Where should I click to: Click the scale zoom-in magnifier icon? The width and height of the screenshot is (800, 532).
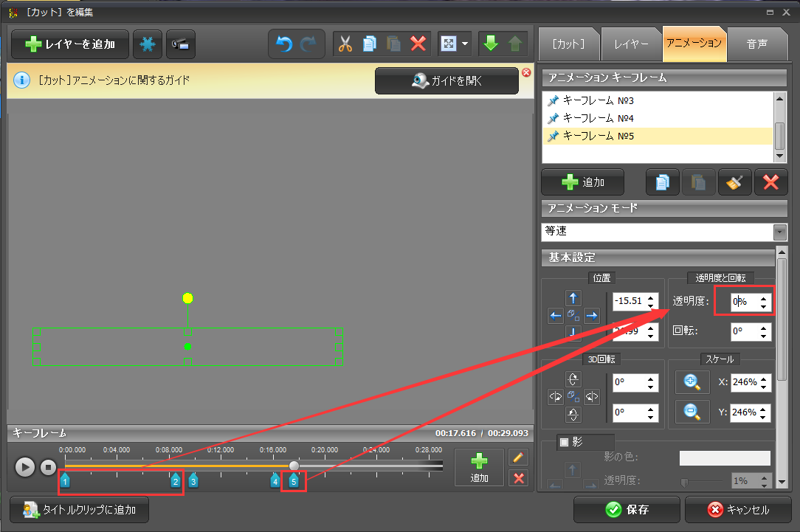[x=692, y=382]
